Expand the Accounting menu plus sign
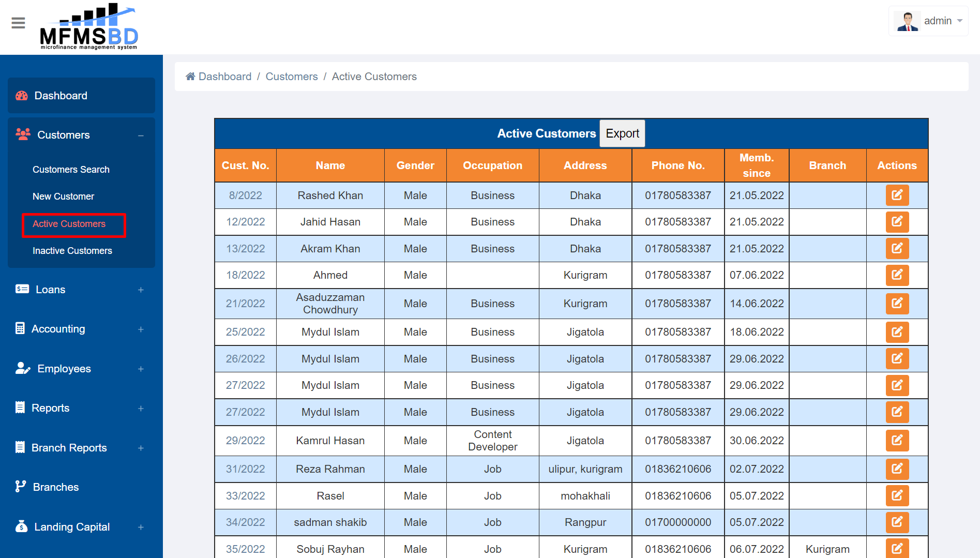 click(141, 329)
